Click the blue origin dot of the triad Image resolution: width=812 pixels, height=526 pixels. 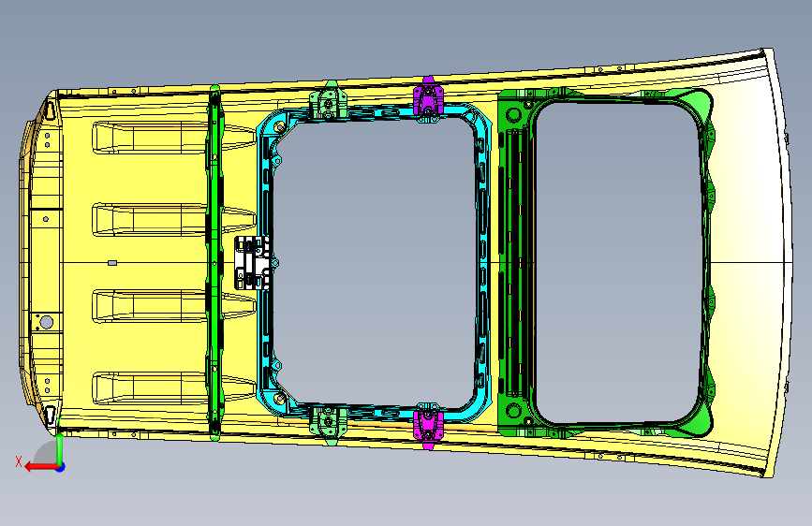(x=61, y=467)
